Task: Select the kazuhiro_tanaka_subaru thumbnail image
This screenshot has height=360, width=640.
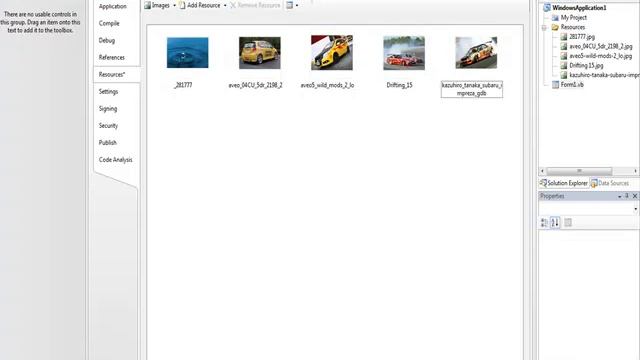Action: click(476, 53)
